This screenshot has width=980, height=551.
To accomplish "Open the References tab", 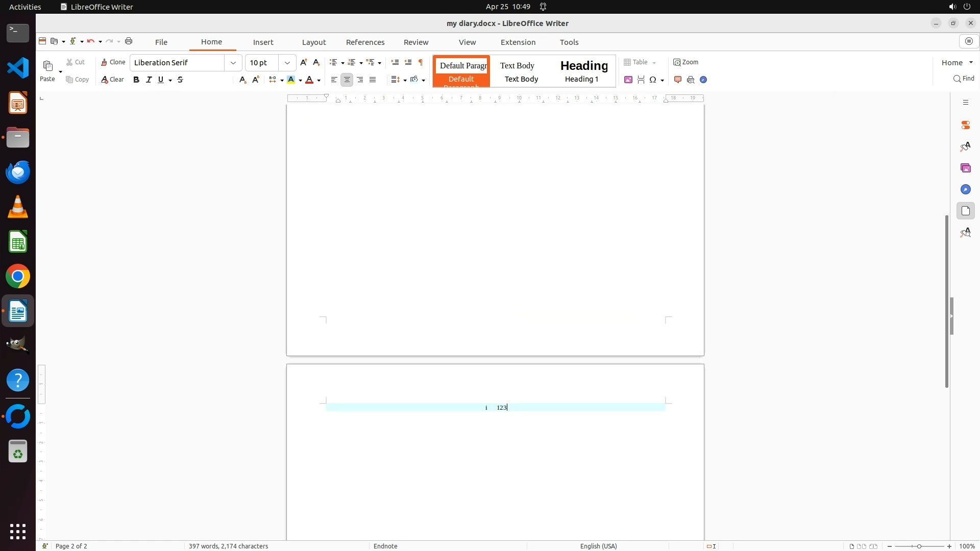I will [365, 42].
